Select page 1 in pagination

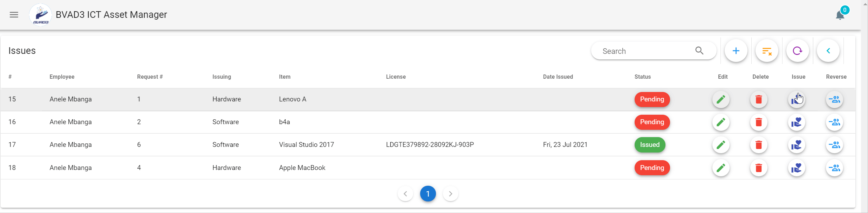point(428,194)
